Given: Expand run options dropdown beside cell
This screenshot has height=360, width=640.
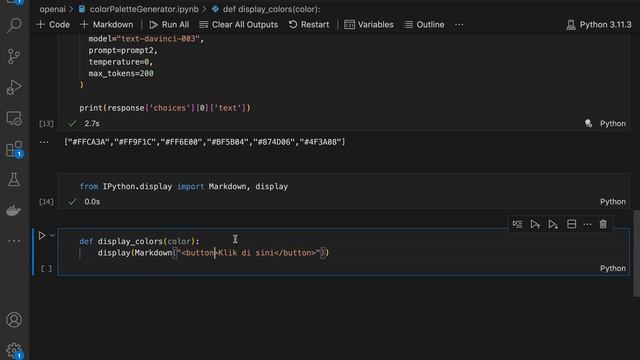Looking at the screenshot, I should (x=52, y=236).
